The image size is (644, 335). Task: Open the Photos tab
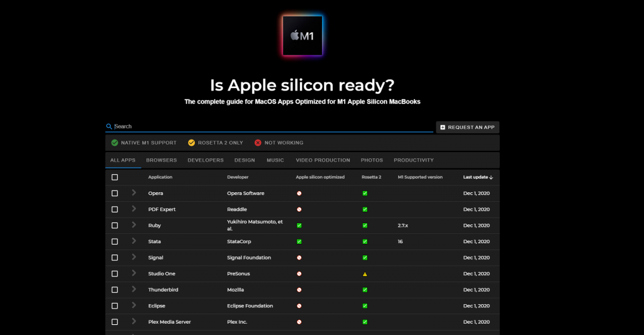tap(372, 160)
